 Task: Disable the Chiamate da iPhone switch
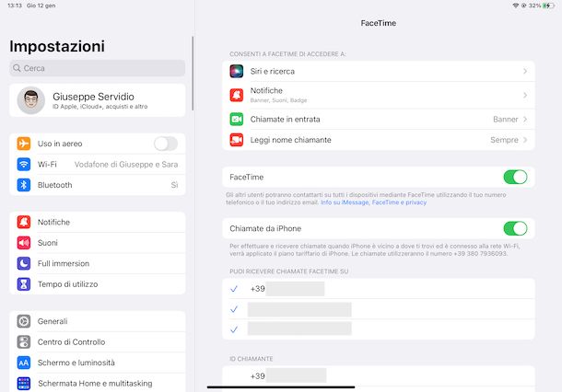point(515,228)
